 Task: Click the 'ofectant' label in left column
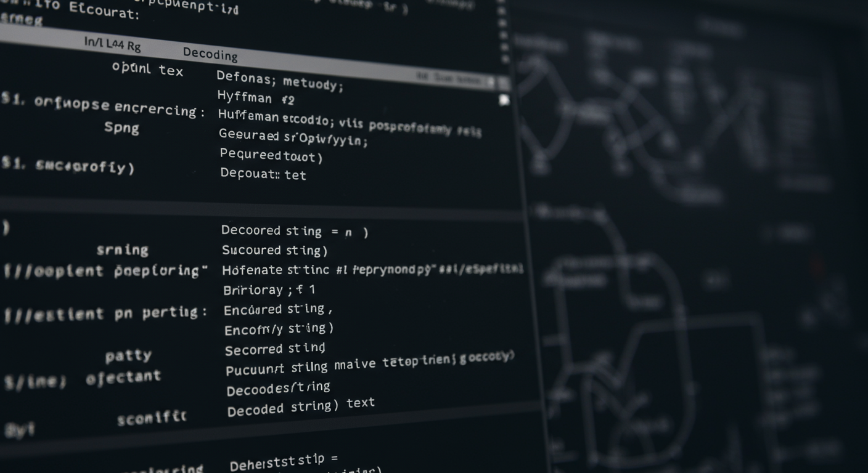tap(123, 377)
